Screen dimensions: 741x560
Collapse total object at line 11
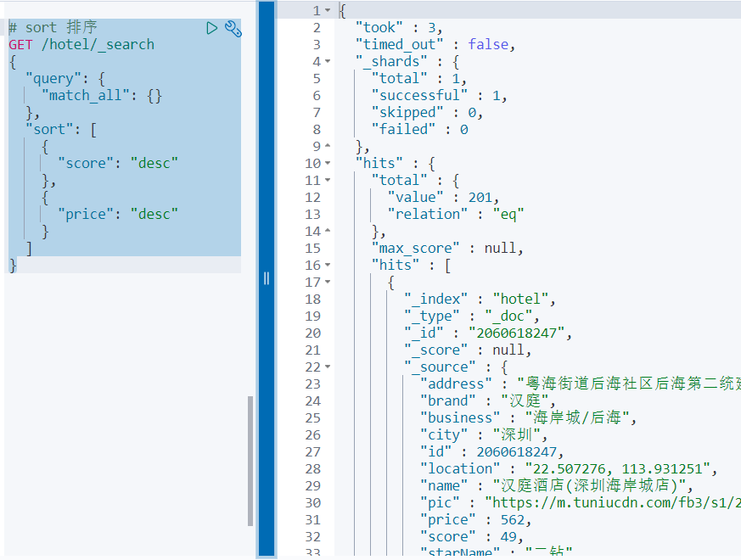[328, 180]
